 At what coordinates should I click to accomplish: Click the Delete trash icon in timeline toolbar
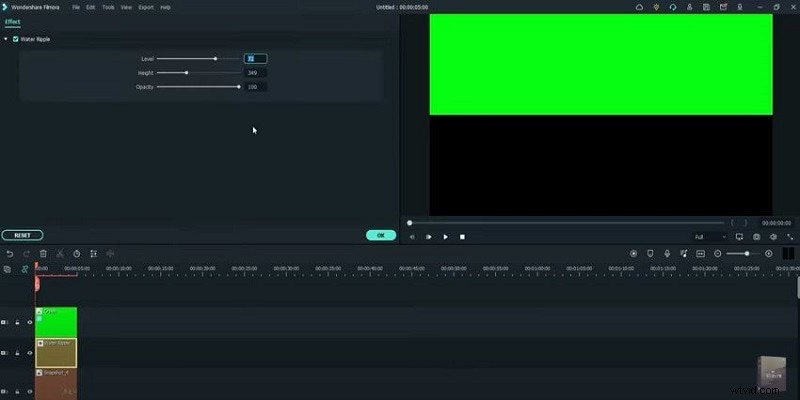(x=43, y=254)
